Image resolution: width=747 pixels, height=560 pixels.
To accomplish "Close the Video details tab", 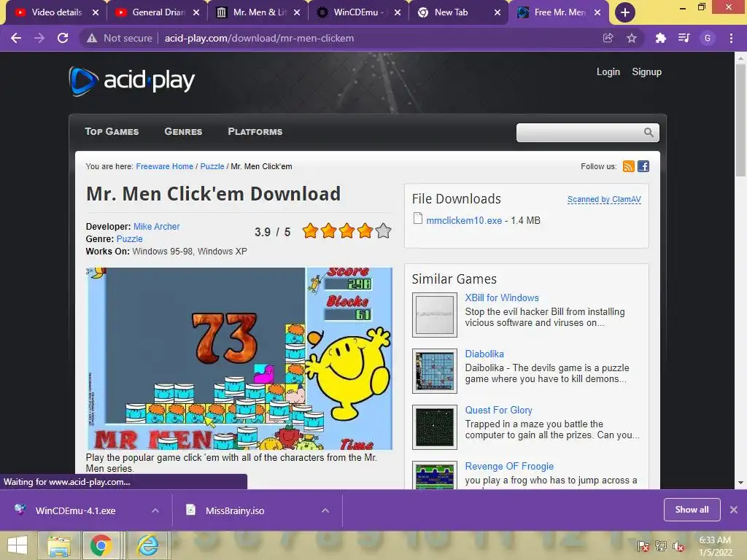I will point(96,12).
